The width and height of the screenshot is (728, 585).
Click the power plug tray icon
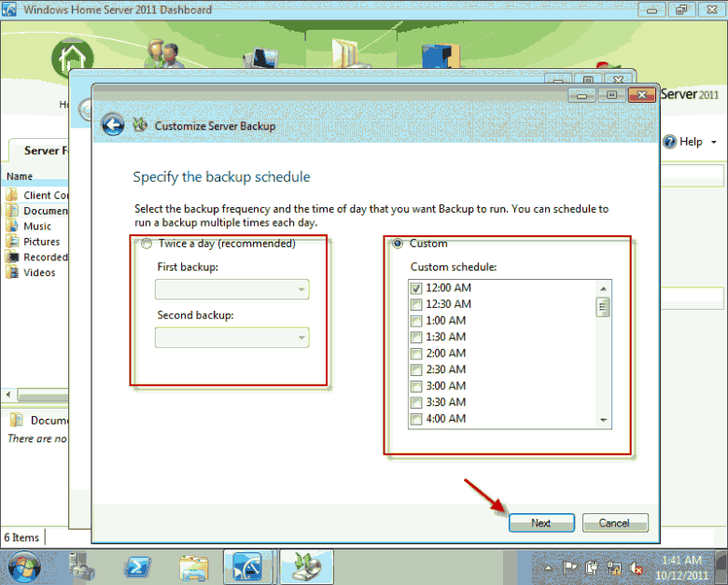[x=592, y=567]
